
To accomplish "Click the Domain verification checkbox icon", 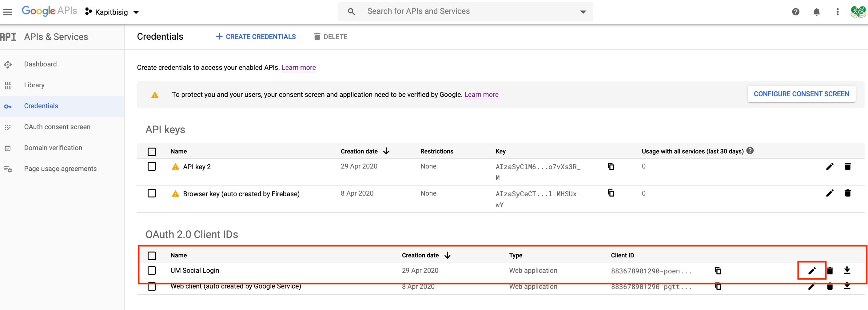I will pos(8,148).
